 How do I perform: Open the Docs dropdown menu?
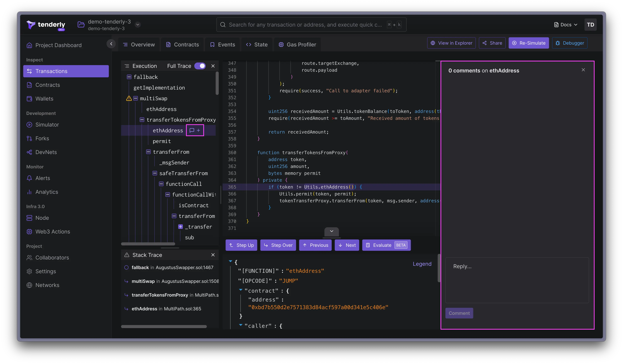point(566,24)
